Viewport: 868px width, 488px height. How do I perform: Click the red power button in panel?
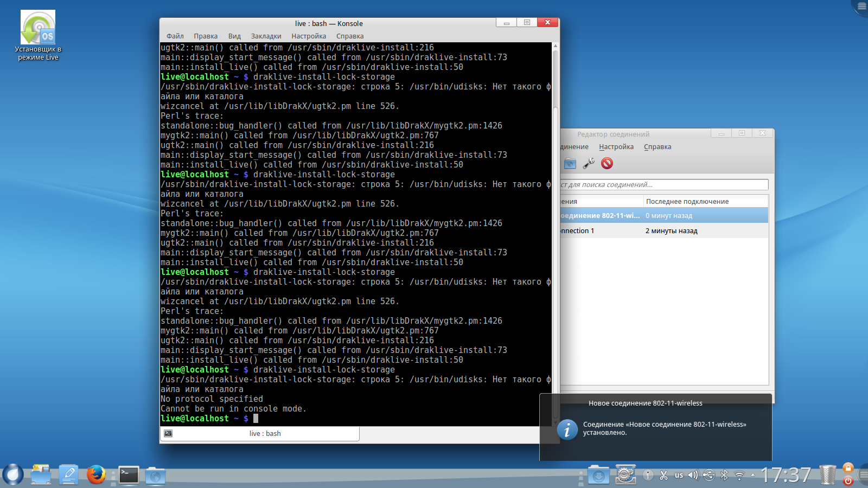(848, 481)
